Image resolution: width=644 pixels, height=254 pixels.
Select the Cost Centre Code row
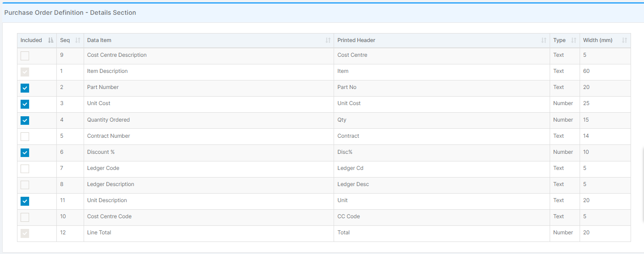pyautogui.click(x=324, y=216)
